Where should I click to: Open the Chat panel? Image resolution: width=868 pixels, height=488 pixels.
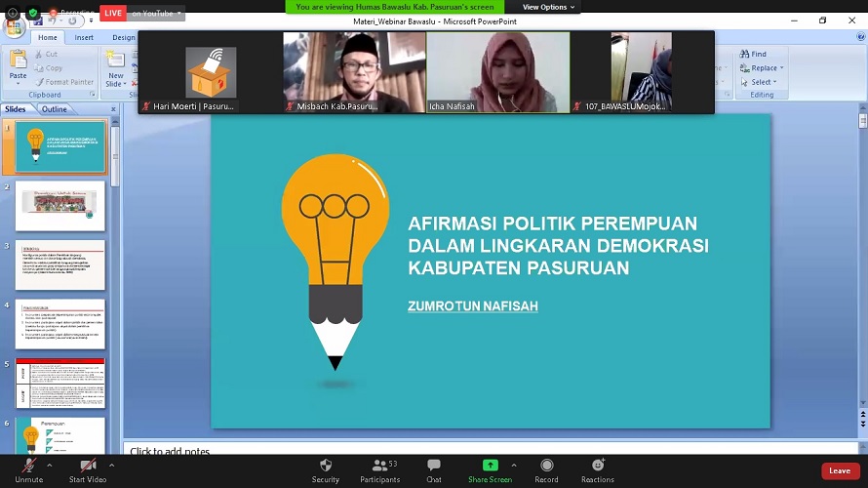coord(434,466)
